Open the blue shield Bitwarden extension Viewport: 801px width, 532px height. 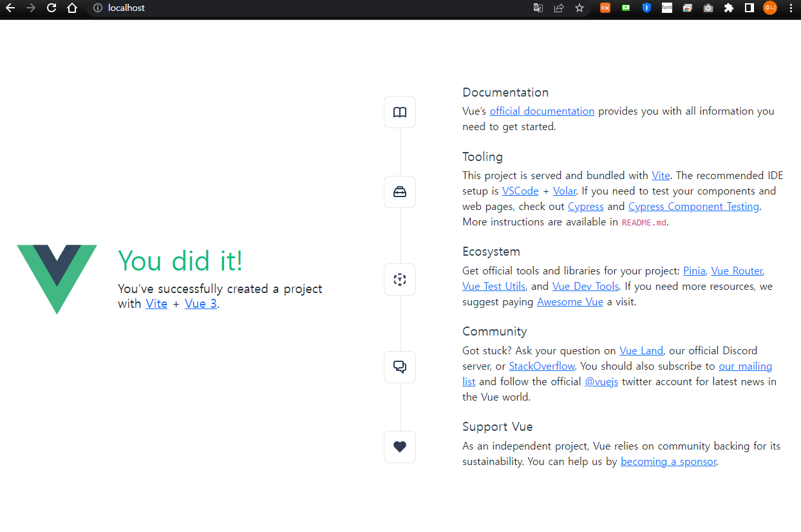(646, 8)
